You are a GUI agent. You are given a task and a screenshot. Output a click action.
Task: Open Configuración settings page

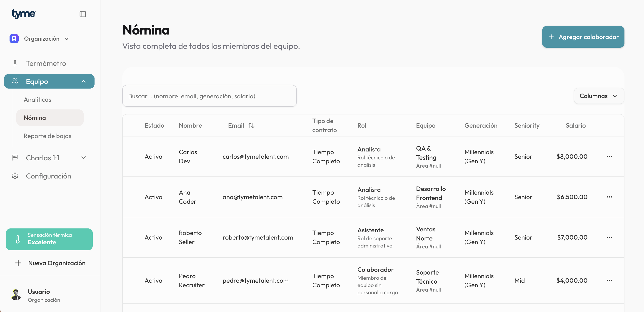click(48, 176)
